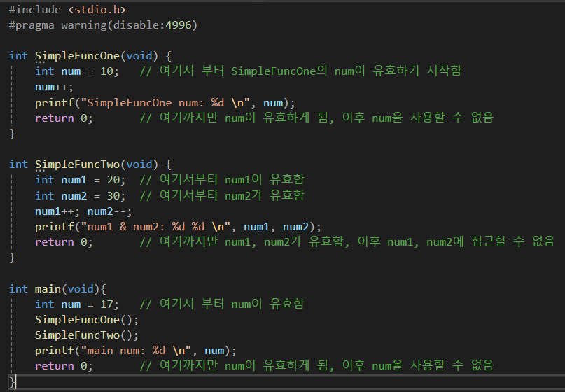Click the 'int num = 10;' declaration
The image size is (565, 392).
point(77,71)
